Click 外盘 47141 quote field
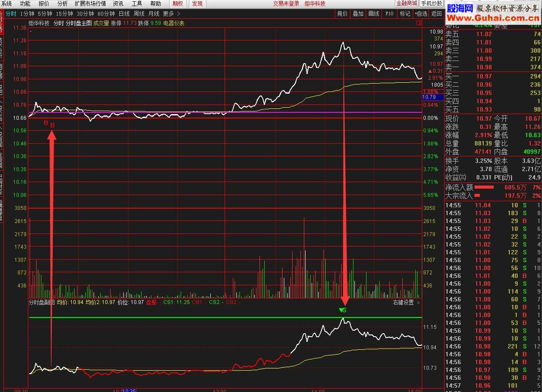This screenshot has width=542, height=392. [x=468, y=152]
